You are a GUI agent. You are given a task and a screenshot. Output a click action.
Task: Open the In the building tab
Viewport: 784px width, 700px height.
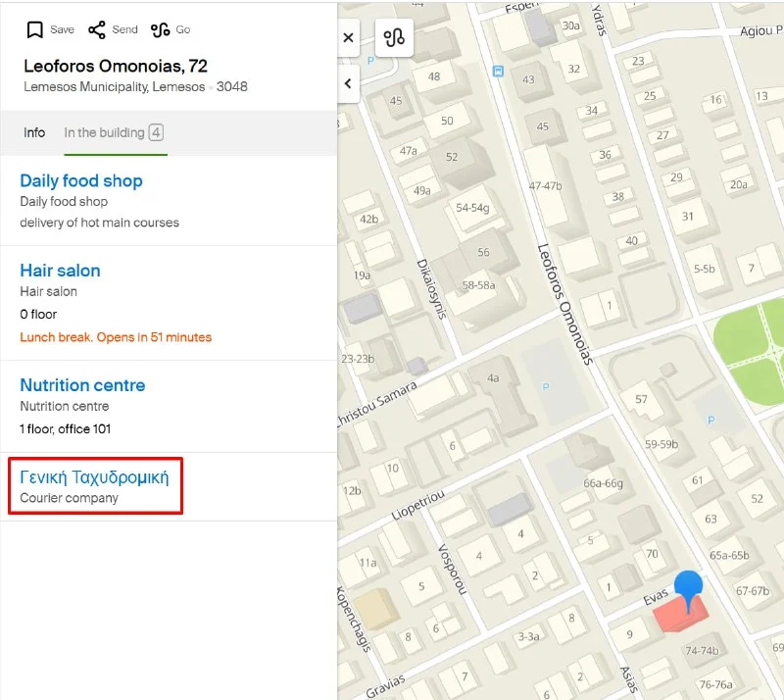pyautogui.click(x=113, y=132)
